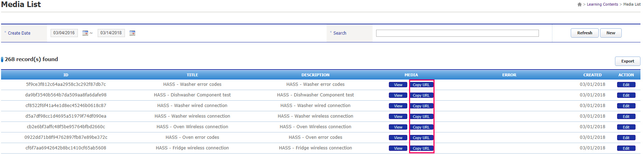Click the end date field 03/14/2018

pyautogui.click(x=111, y=33)
